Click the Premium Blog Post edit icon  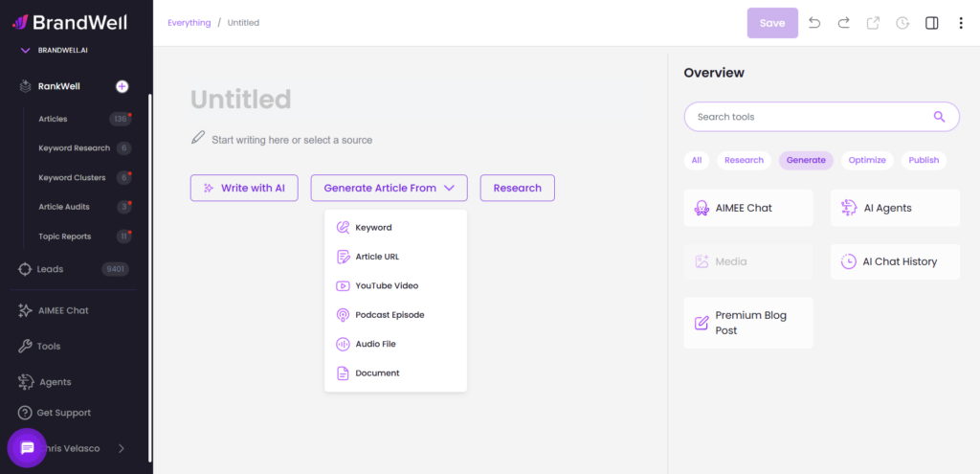point(702,323)
